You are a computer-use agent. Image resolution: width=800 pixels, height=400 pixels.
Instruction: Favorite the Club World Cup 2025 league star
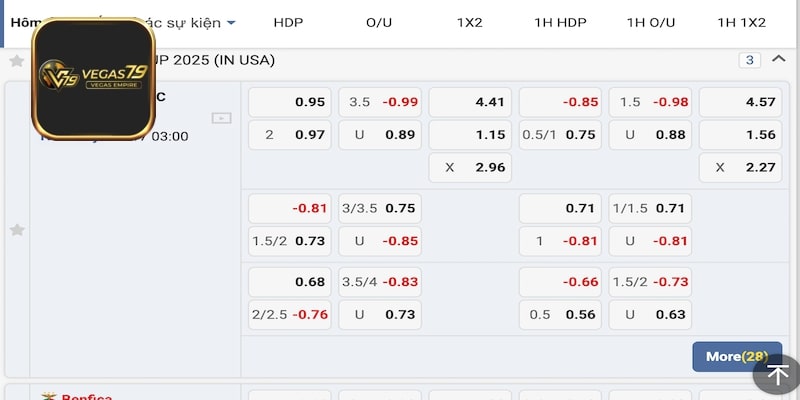pos(16,61)
